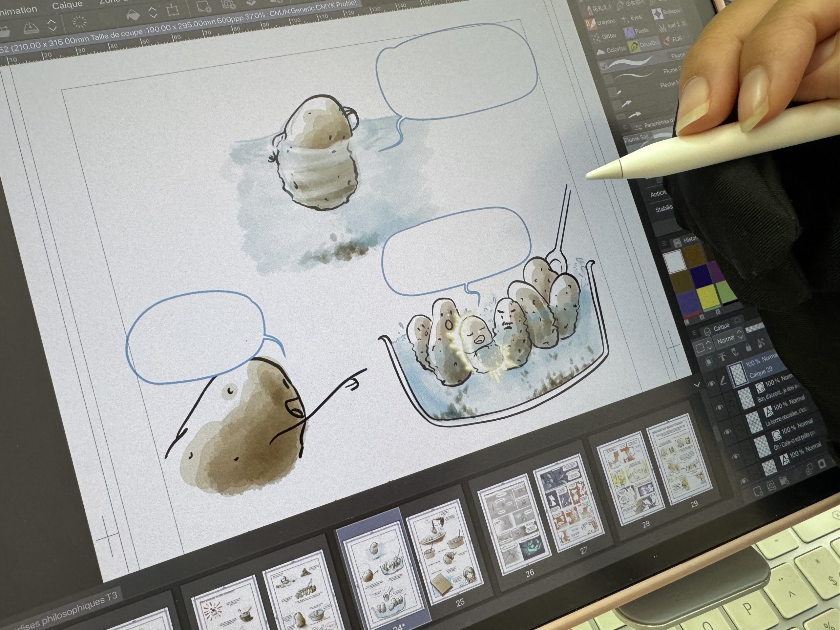Hide the 'Oh ! Celle-ci est prête' layer
Screen dimensions: 840x630
[x=736, y=456]
